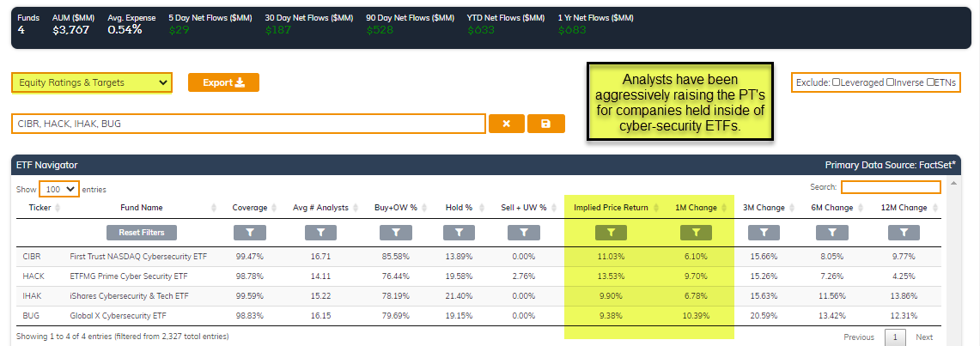Image resolution: width=980 pixels, height=346 pixels.
Task: Open 12M Change column filter
Action: pos(904,233)
